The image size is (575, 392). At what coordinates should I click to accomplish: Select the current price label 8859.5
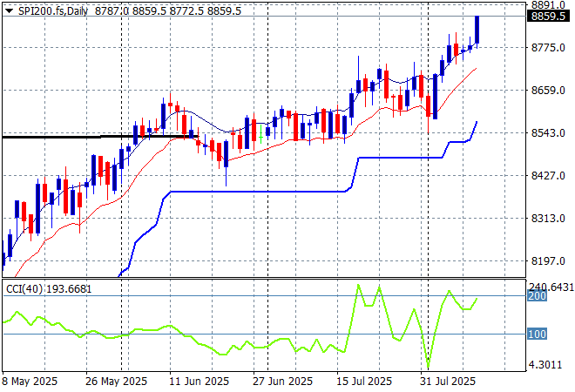pos(551,16)
